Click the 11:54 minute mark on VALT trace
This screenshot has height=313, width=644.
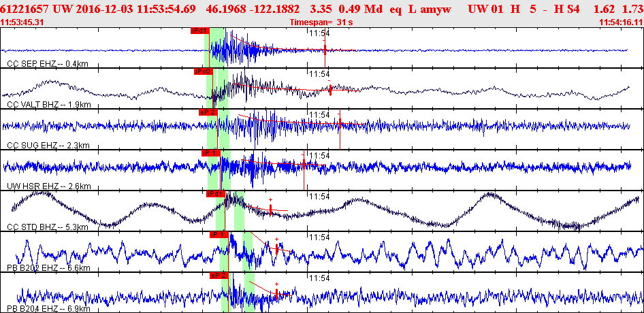click(319, 74)
